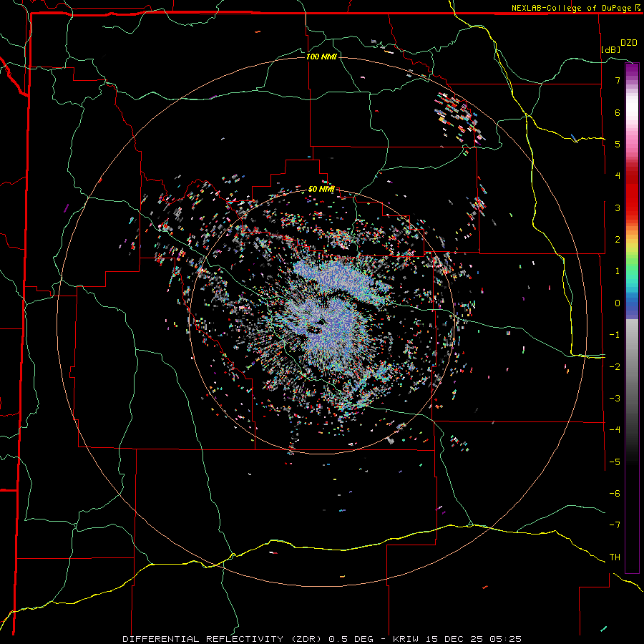Click the DZD legend title

[x=628, y=43]
